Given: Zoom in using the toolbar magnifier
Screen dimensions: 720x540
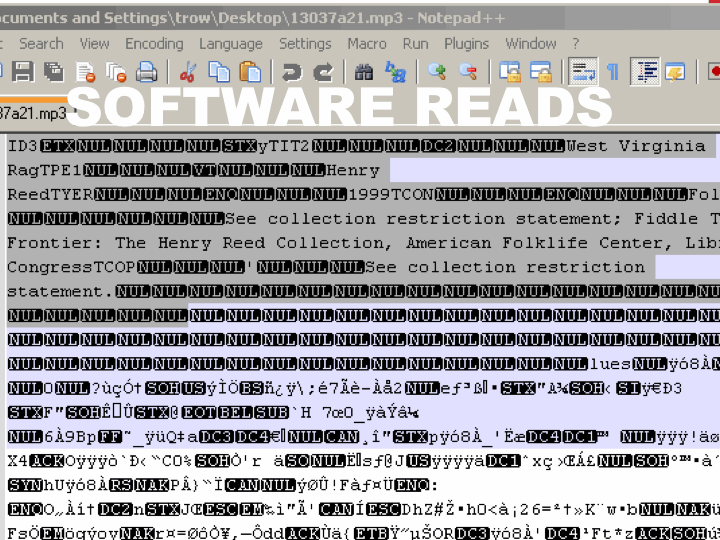Looking at the screenshot, I should tap(437, 72).
